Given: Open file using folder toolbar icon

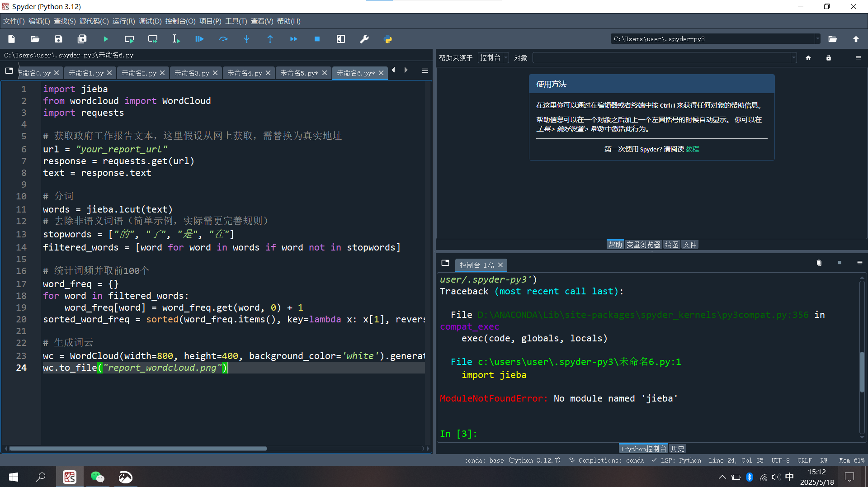Looking at the screenshot, I should coord(35,39).
